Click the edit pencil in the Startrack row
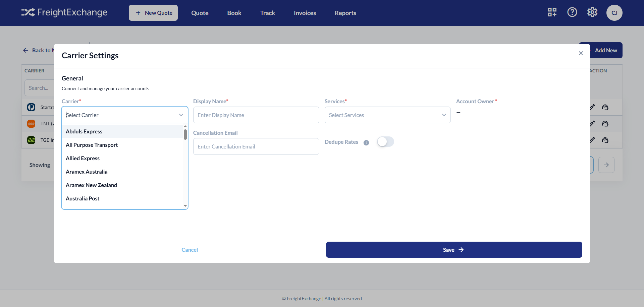644x307 pixels. pos(593,107)
